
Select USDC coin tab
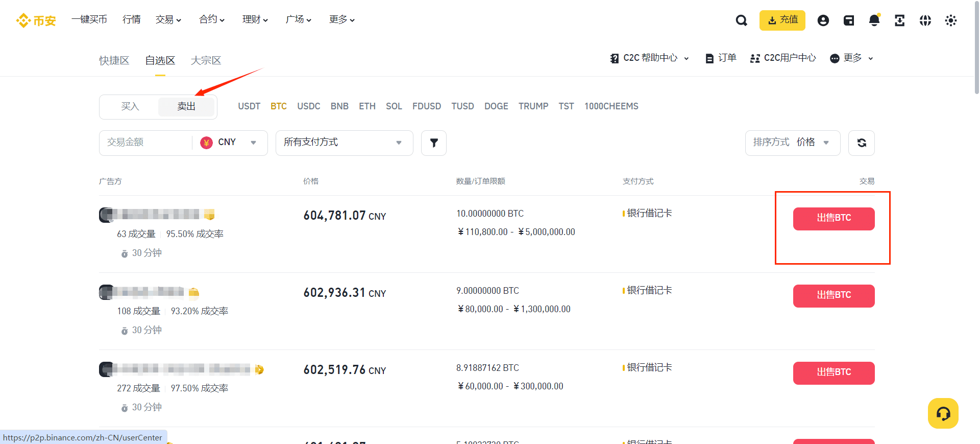[x=309, y=106]
